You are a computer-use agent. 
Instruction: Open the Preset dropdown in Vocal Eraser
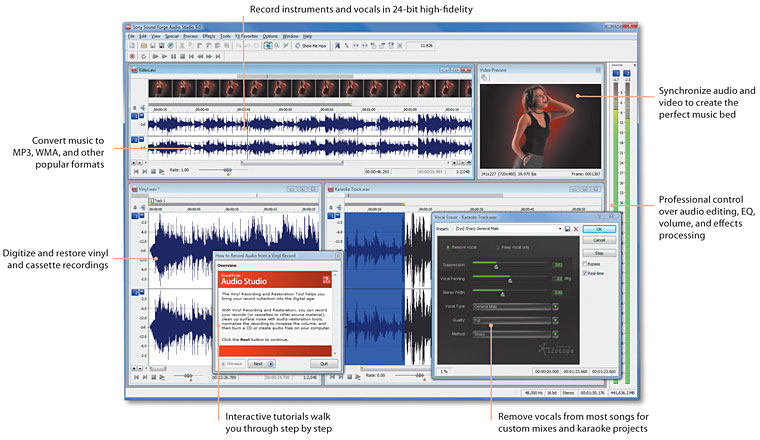(x=560, y=229)
